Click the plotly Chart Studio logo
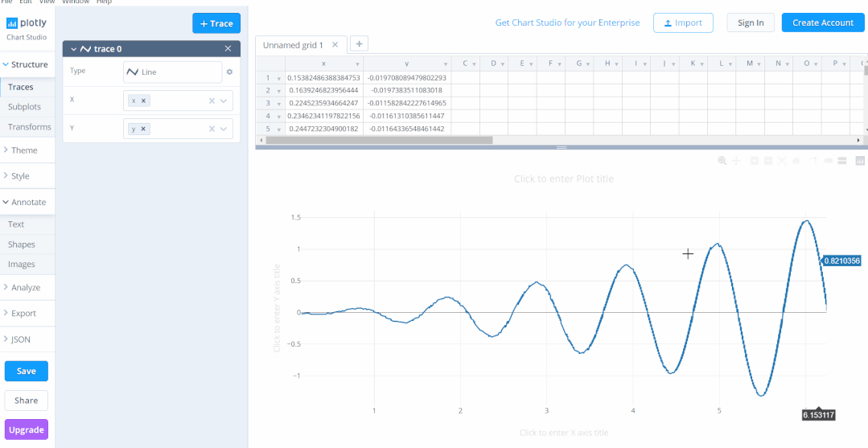The image size is (868, 448). (27, 27)
